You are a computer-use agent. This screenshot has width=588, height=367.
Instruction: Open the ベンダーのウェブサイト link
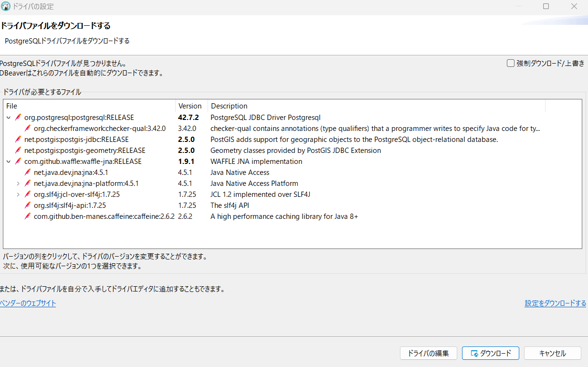click(28, 303)
